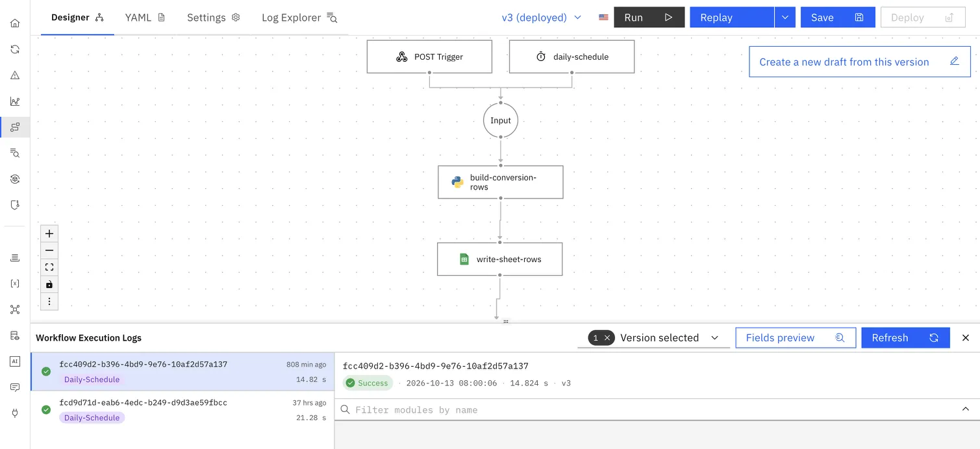
Task: Open the chat message sidebar icon
Action: [x=15, y=387]
